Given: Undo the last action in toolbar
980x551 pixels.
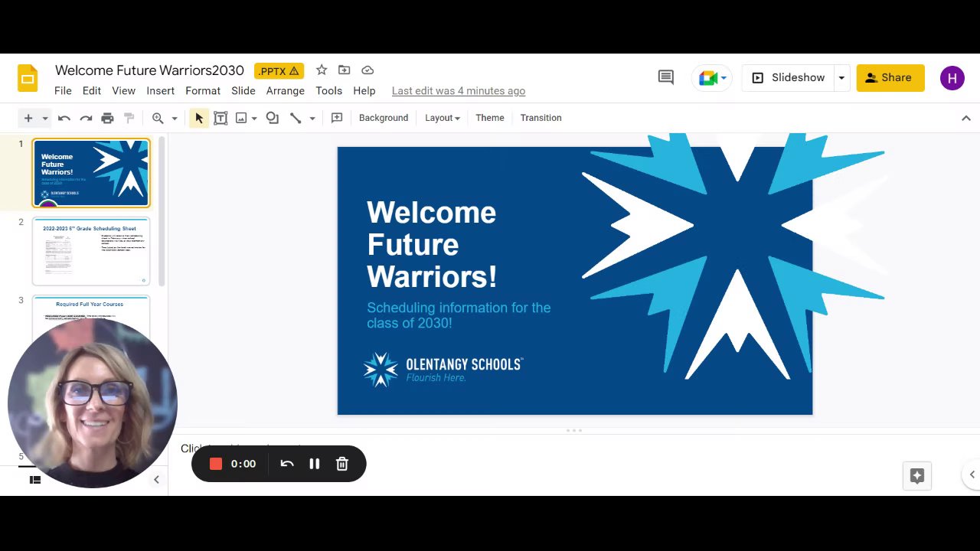Looking at the screenshot, I should click(64, 118).
